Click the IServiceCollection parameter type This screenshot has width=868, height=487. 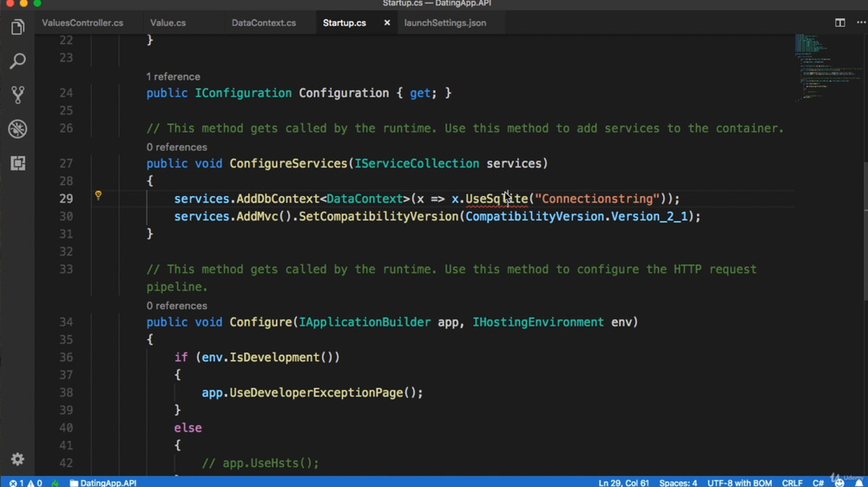417,163
